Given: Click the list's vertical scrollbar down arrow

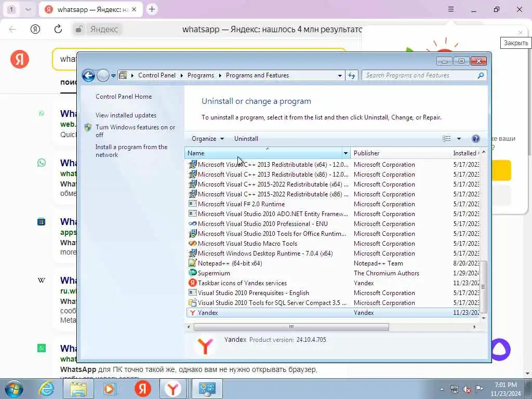Looking at the screenshot, I should tap(484, 318).
